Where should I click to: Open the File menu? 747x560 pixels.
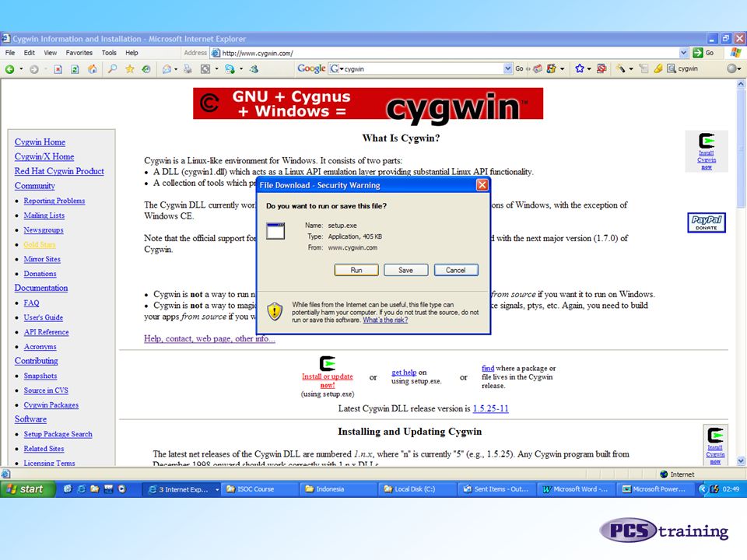click(10, 53)
